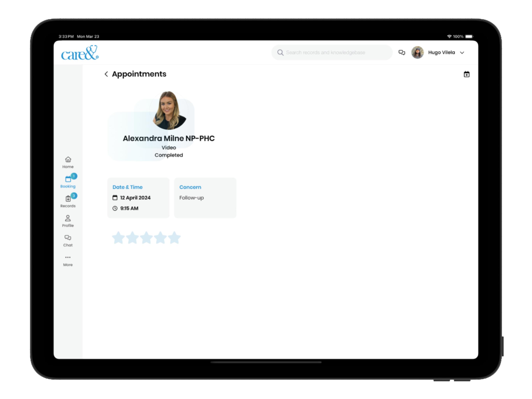
Task: Rate the appointment three stars
Action: [x=146, y=238]
